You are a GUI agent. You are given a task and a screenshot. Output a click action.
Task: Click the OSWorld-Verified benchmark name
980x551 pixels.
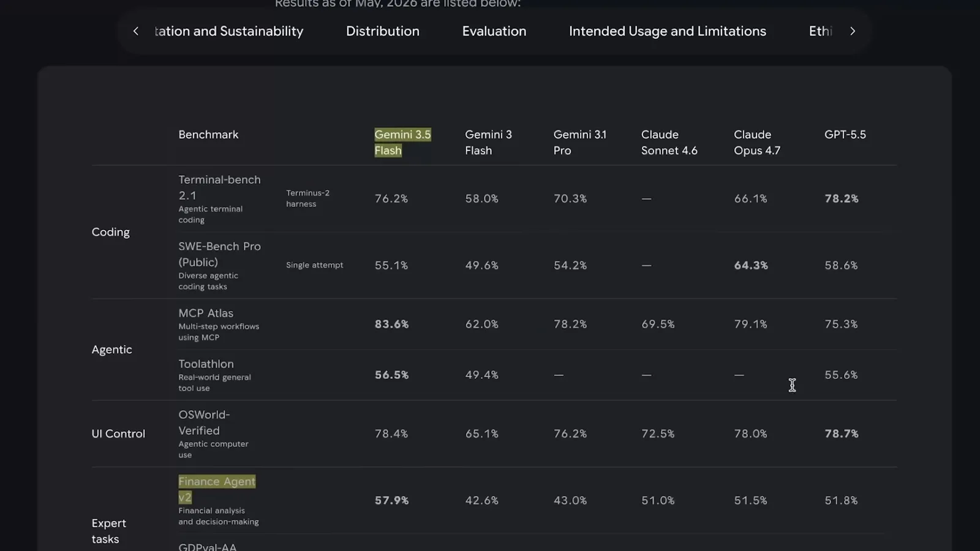pyautogui.click(x=204, y=422)
